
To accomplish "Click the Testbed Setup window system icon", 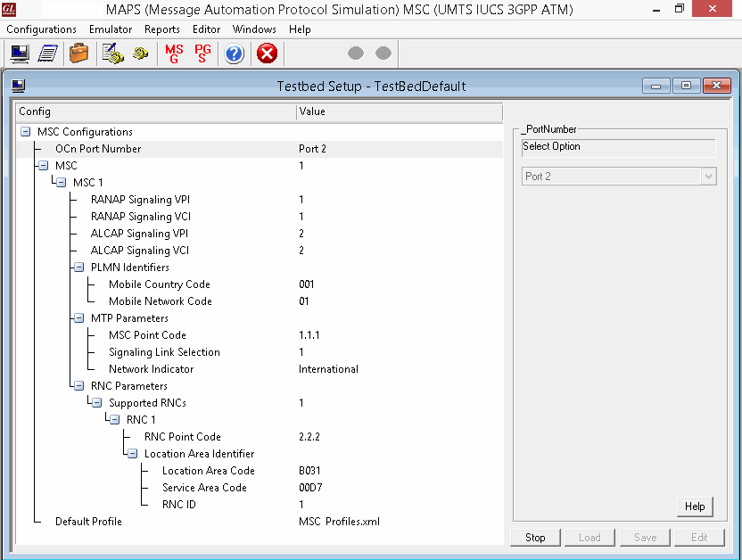I will (19, 86).
